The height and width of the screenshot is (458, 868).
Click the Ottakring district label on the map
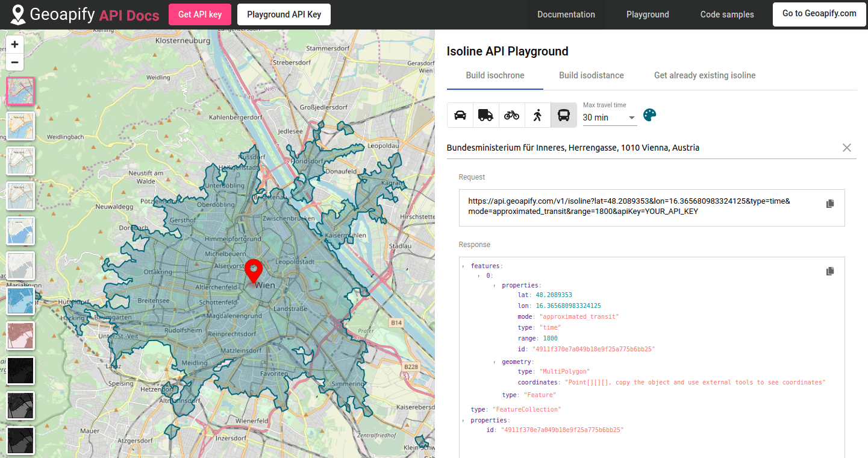pyautogui.click(x=158, y=272)
